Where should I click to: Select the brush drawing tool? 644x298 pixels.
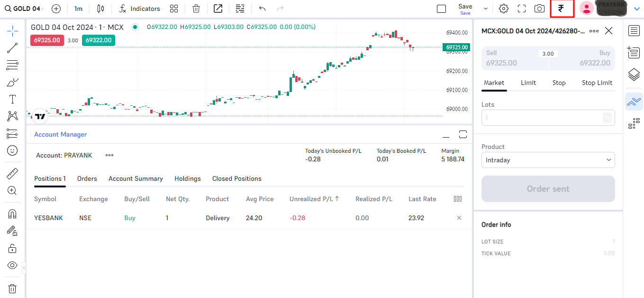tap(12, 82)
